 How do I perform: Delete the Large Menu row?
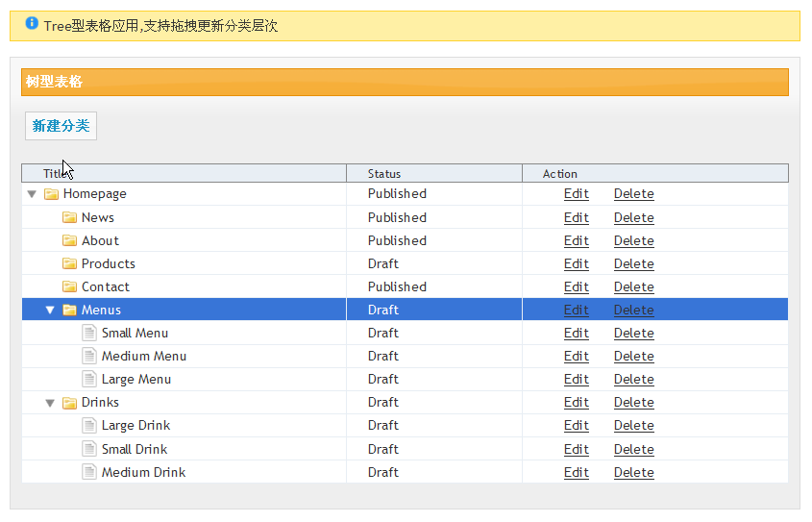tap(634, 379)
